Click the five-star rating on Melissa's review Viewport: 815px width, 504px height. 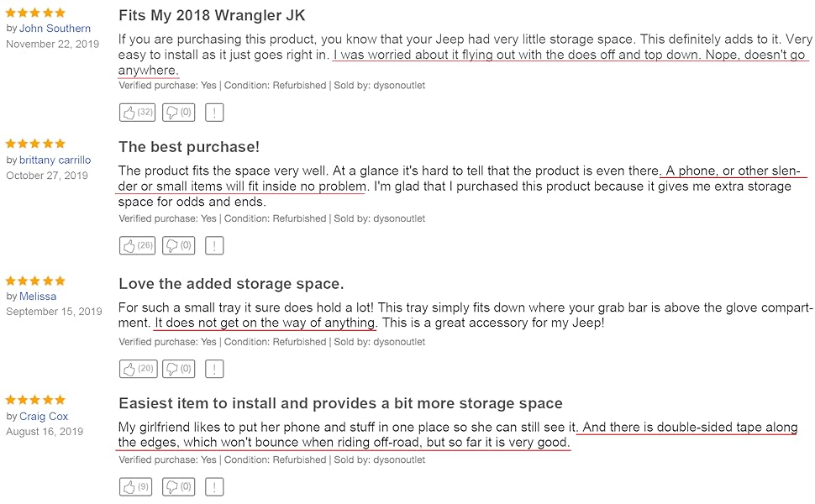(x=35, y=281)
